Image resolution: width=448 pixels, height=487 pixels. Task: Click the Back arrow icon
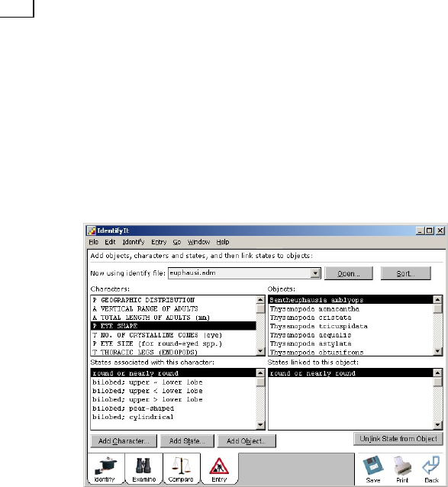(x=431, y=469)
